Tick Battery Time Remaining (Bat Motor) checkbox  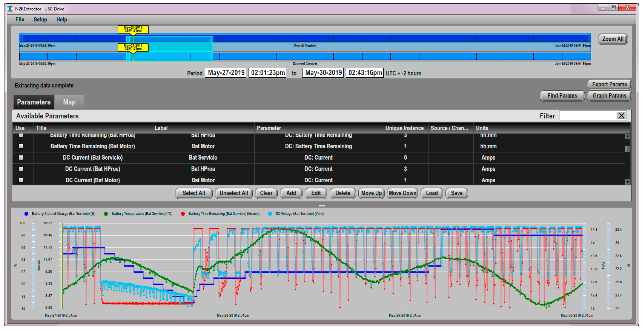click(21, 146)
